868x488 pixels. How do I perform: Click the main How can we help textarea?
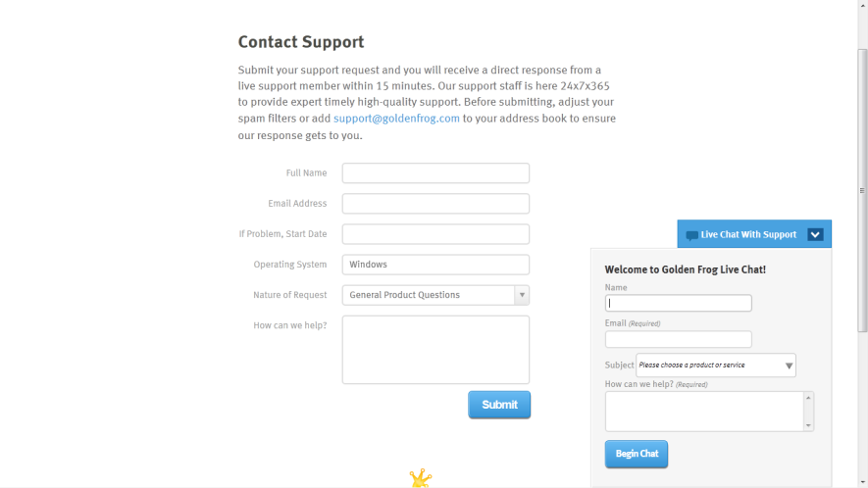coord(435,350)
